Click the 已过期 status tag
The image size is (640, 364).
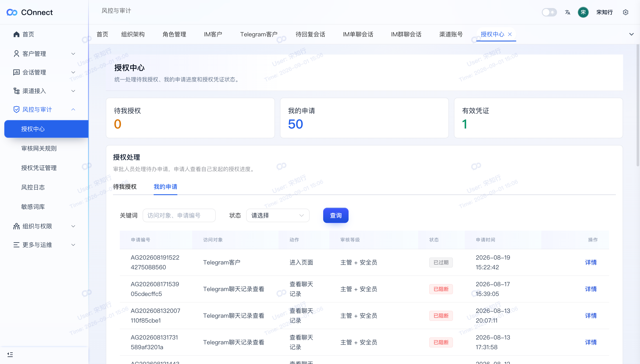tap(441, 263)
